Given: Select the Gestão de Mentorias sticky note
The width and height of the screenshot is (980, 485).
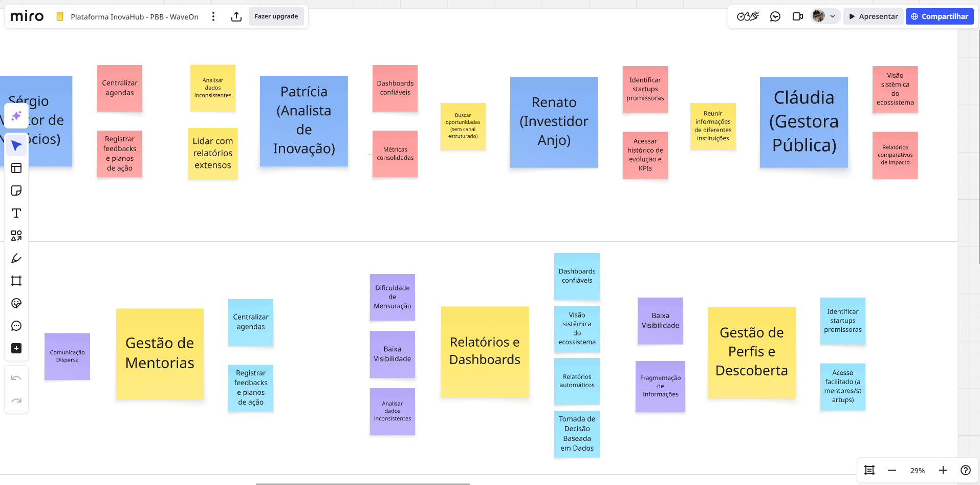Looking at the screenshot, I should tap(160, 353).
